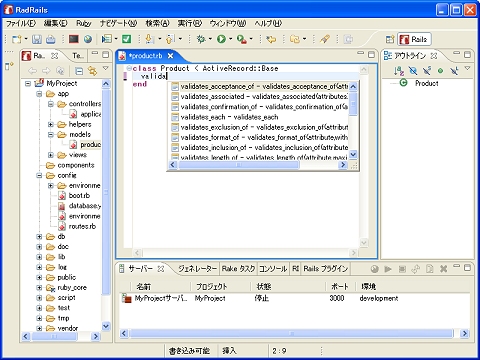The height and width of the screenshot is (360, 480).
Task: Expand the vendor folder node
Action: click(x=39, y=328)
